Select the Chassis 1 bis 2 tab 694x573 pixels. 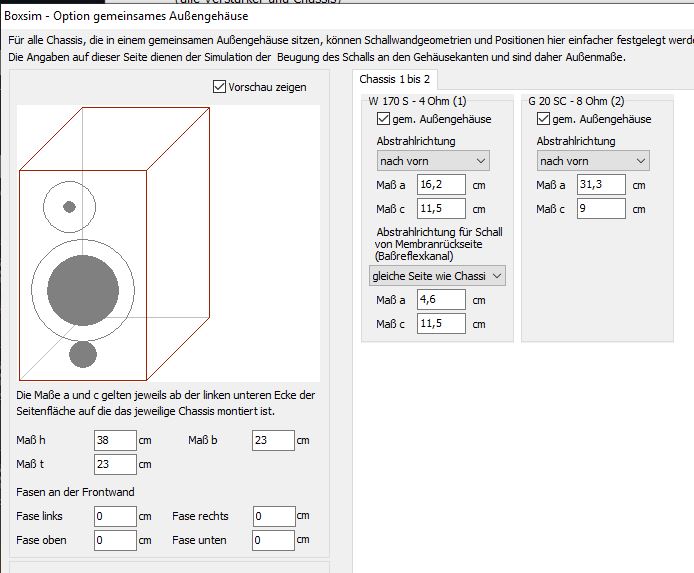(395, 79)
